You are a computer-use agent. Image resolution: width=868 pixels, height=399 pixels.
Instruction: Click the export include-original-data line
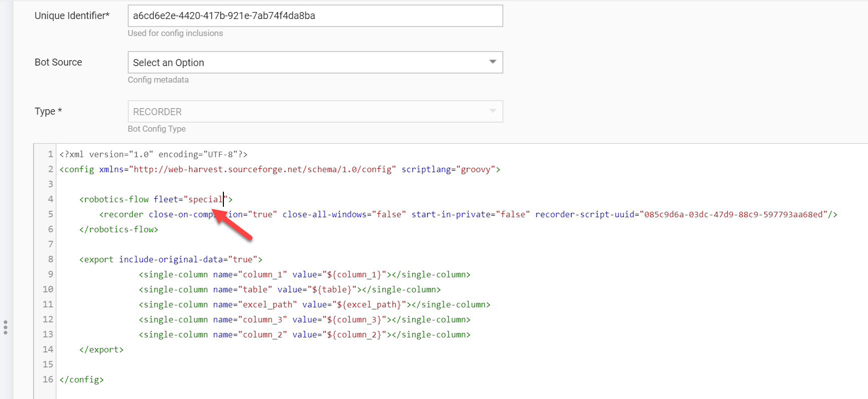[171, 259]
